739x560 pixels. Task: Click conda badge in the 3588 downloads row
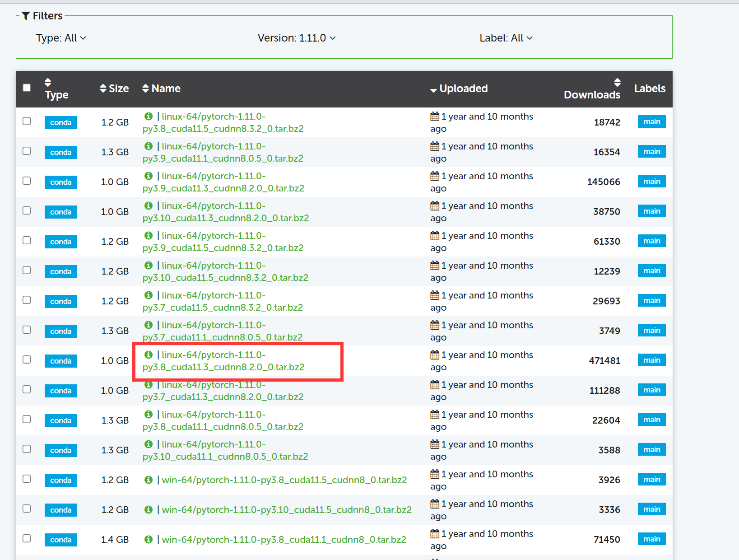coord(60,450)
